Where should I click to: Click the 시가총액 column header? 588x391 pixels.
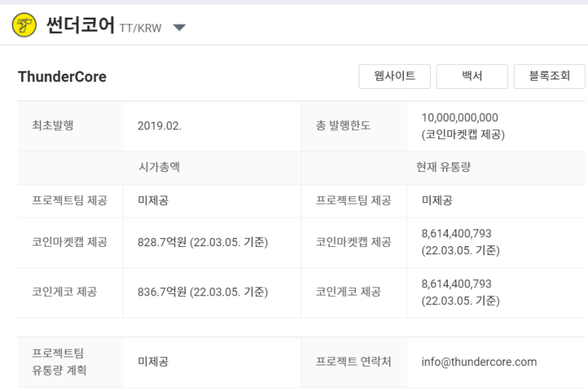coord(159,167)
